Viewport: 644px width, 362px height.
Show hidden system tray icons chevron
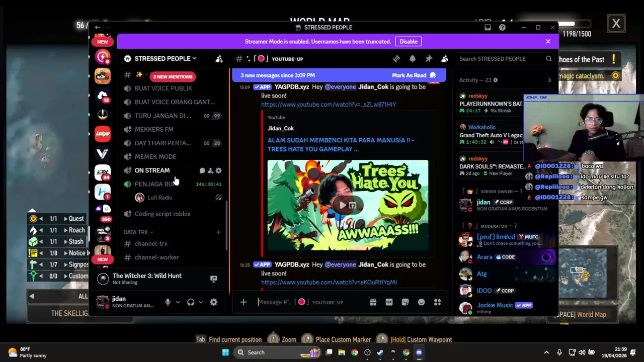(546, 352)
